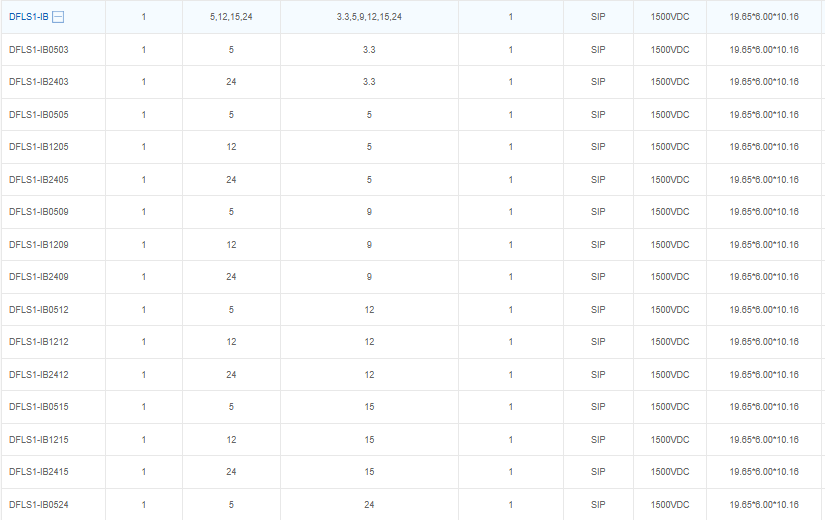Image resolution: width=825 pixels, height=520 pixels.
Task: Click input voltage 24 in DFLS1-IB2403 row
Action: click(231, 82)
